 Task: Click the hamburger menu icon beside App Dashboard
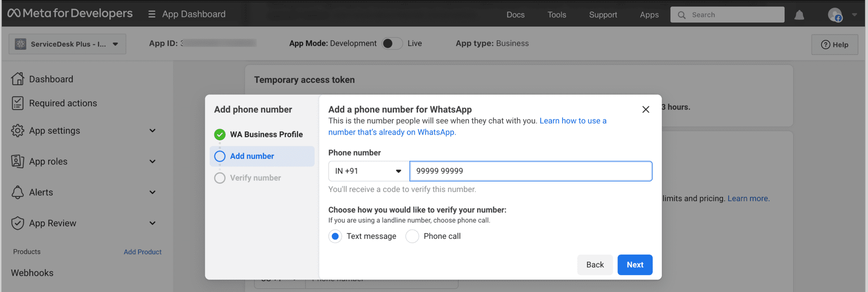151,14
